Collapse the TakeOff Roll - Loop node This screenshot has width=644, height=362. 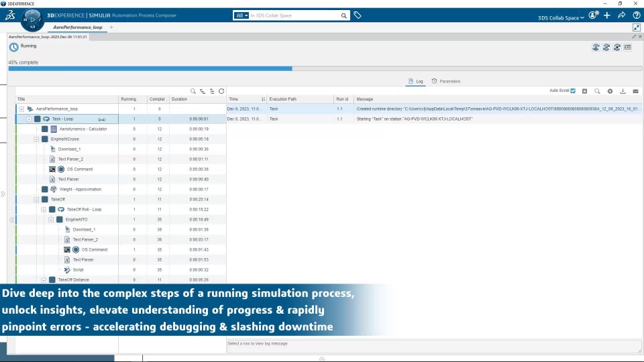tap(44, 209)
